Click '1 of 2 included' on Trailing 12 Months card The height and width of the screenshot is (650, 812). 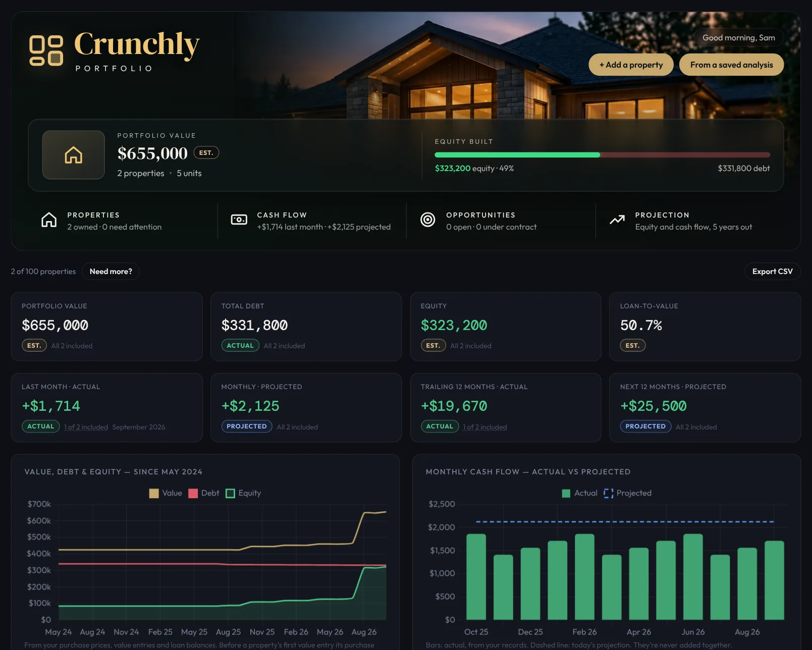[x=485, y=427]
